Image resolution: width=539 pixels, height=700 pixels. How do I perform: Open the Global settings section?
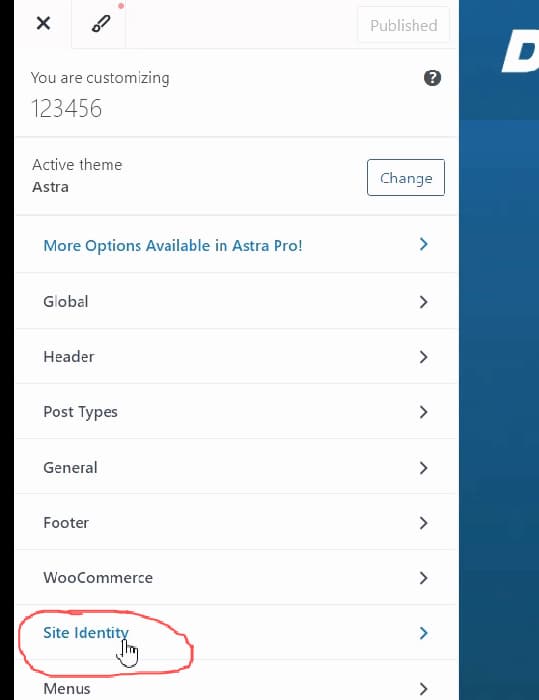237,302
